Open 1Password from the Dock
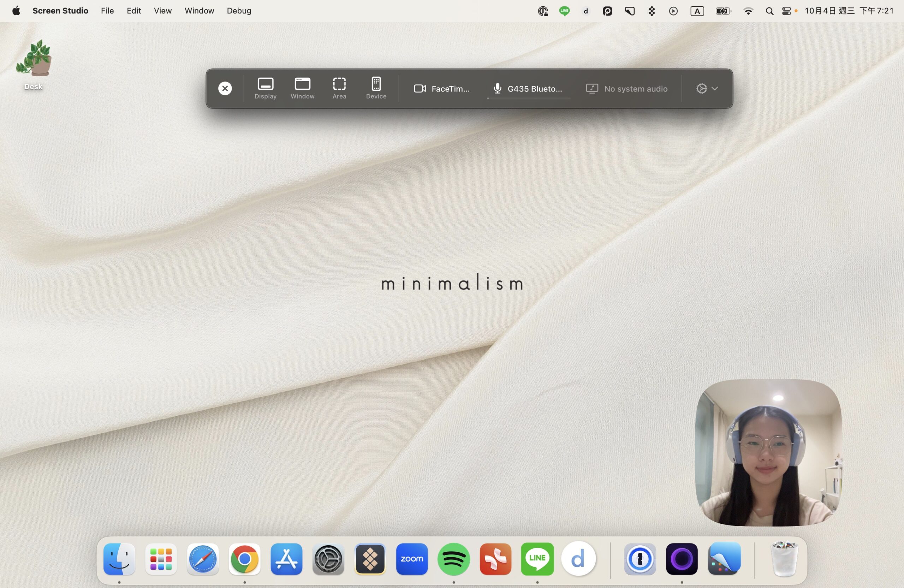 coord(640,559)
